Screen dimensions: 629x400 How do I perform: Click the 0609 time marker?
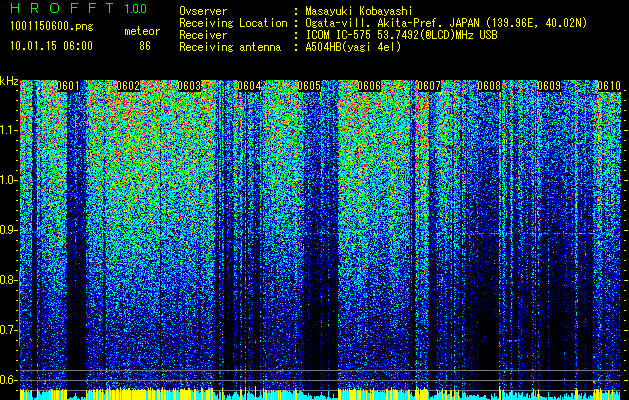549,86
